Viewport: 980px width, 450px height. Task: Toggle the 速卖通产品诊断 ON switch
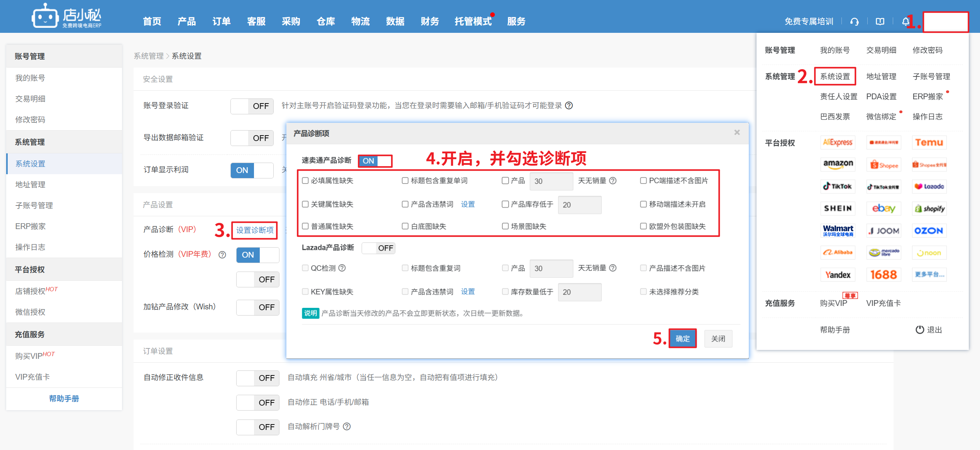pyautogui.click(x=375, y=161)
